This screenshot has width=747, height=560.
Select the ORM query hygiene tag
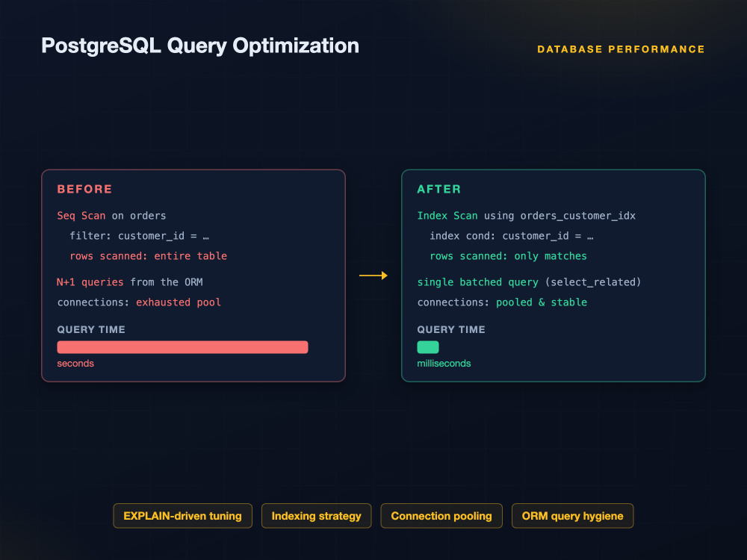[573, 516]
